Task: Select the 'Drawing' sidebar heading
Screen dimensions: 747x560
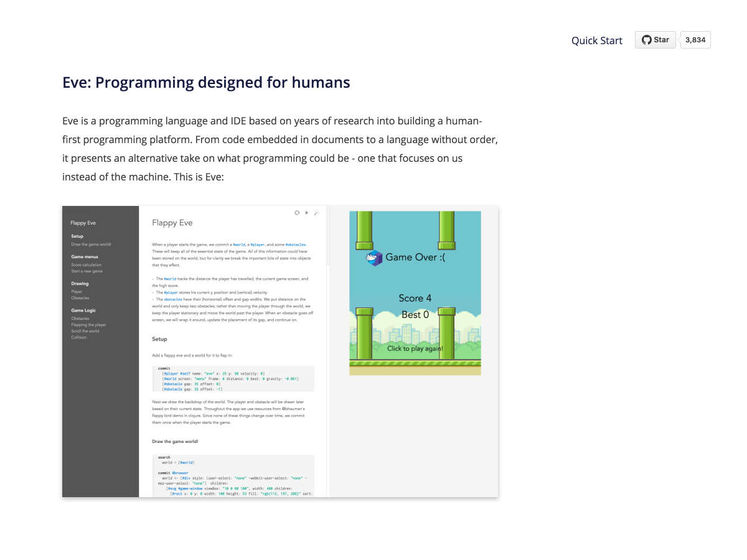Action: [x=80, y=284]
